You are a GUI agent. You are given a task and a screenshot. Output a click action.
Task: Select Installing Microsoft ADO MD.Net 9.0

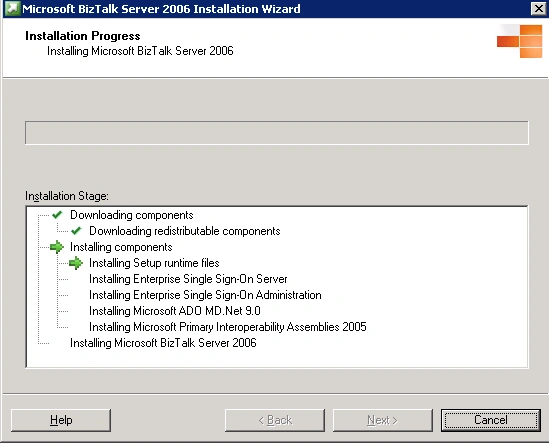[x=175, y=311]
